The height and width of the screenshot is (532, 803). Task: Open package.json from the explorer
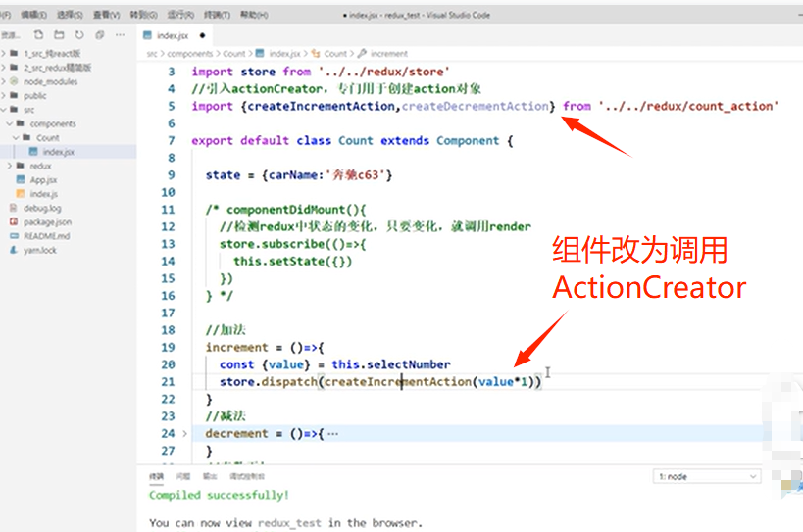47,222
